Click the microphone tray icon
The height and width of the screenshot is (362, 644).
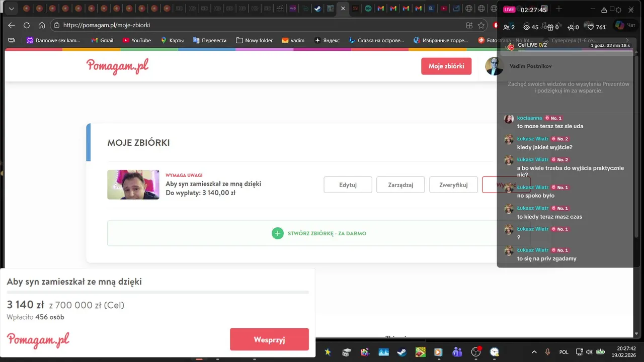[x=548, y=352]
